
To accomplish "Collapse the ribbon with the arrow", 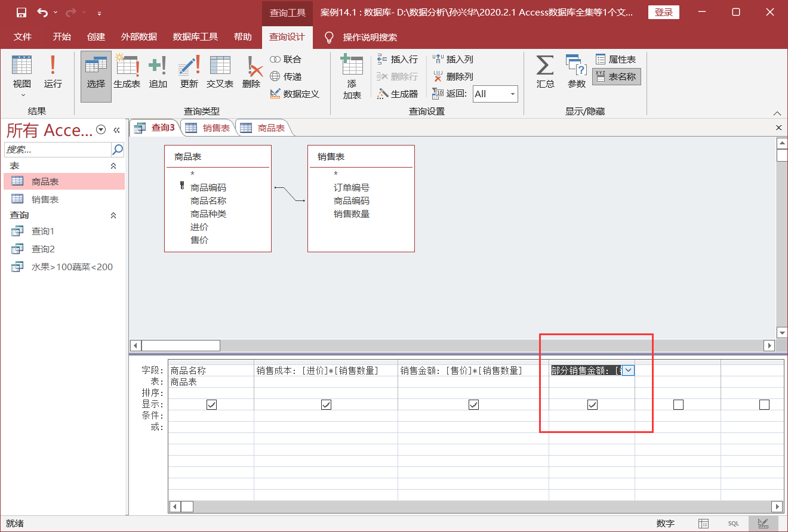I will tap(777, 113).
